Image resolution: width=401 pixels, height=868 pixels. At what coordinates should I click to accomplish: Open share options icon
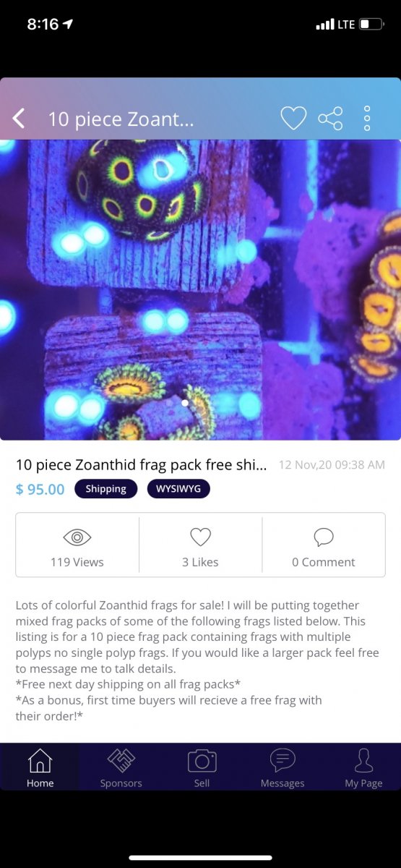click(331, 118)
